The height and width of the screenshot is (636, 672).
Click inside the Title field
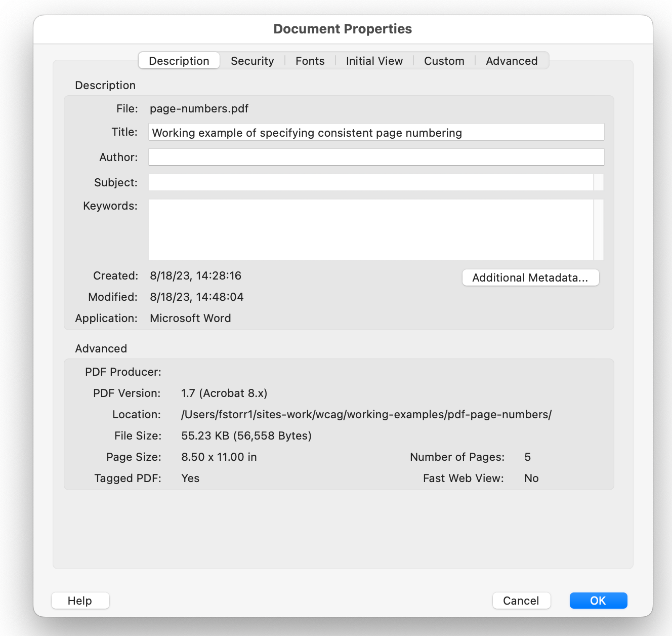[376, 132]
